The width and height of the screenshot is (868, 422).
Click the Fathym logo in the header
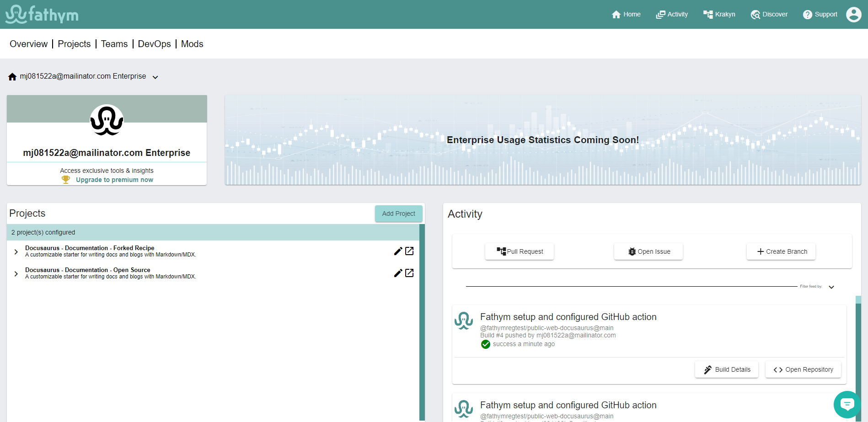pyautogui.click(x=42, y=14)
